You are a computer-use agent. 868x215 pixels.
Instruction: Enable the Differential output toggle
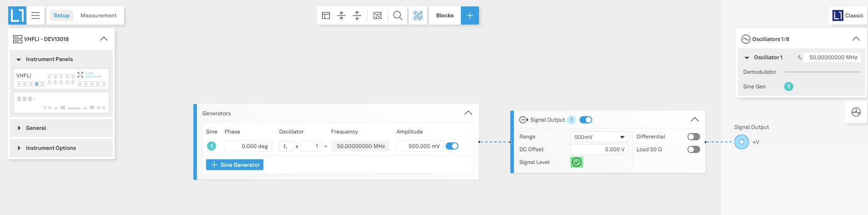pyautogui.click(x=693, y=137)
